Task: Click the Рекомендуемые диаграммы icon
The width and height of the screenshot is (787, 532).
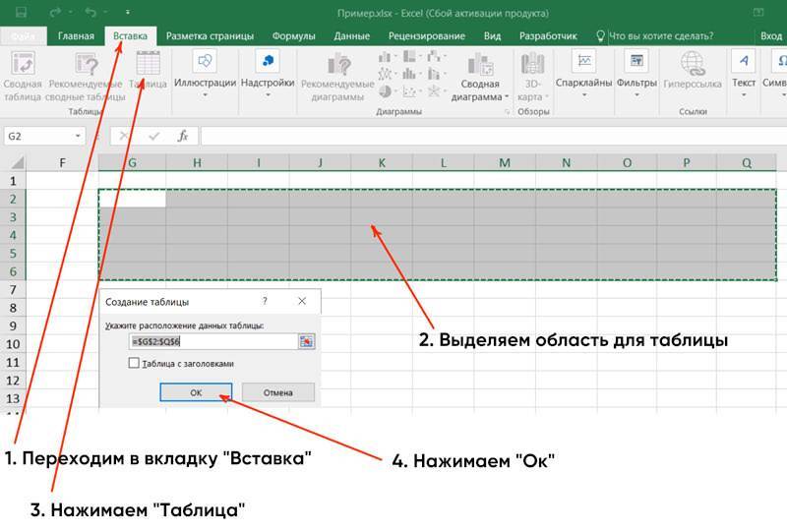Action: coord(338,64)
